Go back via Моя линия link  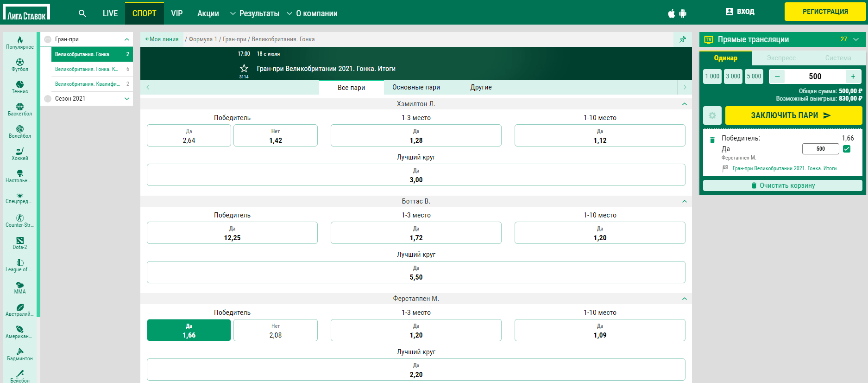(x=162, y=39)
